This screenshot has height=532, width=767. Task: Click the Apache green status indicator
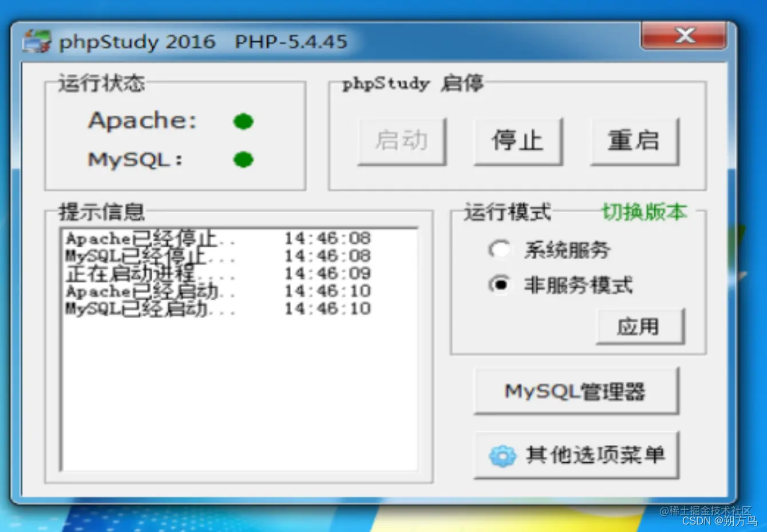[x=243, y=121]
